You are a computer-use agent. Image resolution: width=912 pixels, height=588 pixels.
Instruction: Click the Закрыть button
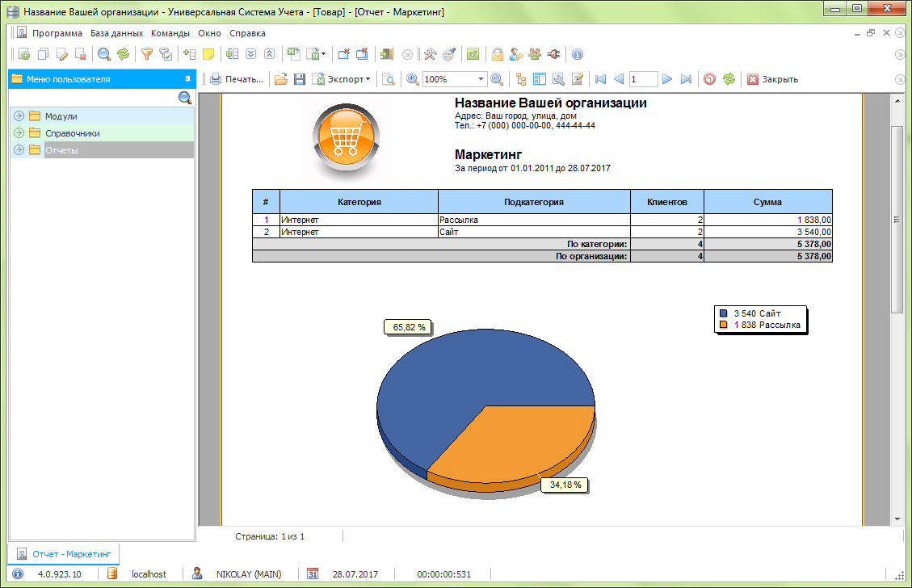pos(772,79)
